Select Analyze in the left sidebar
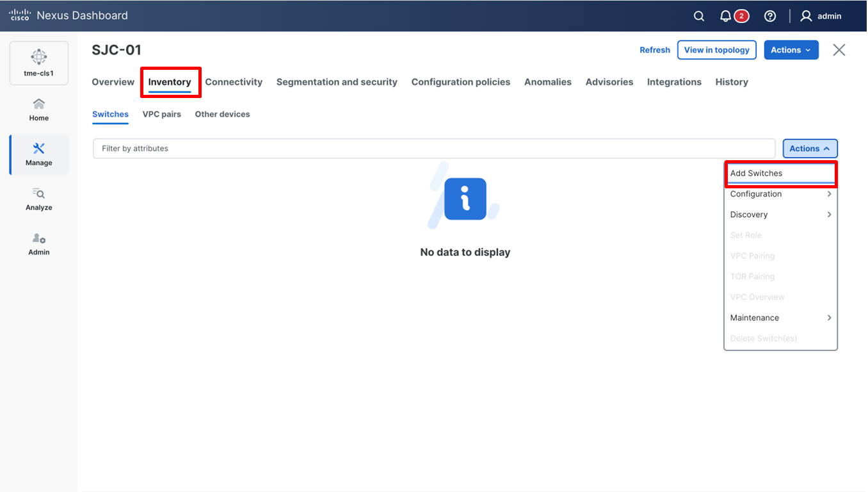 point(38,199)
